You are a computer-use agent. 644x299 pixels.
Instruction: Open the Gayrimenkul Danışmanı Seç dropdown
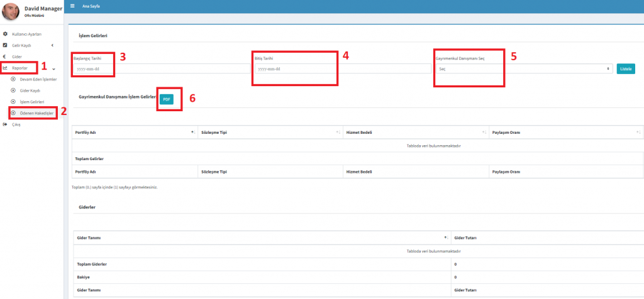click(523, 68)
